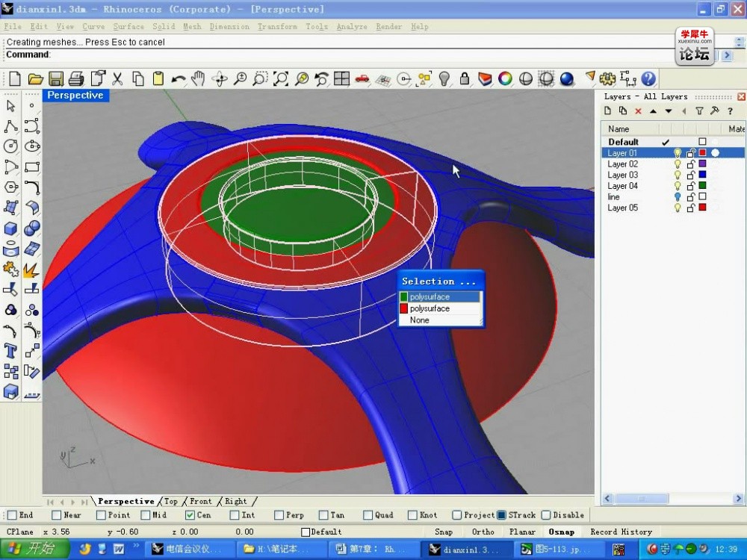
Task: Cut selection with the scissors icon
Action: pyautogui.click(x=117, y=78)
